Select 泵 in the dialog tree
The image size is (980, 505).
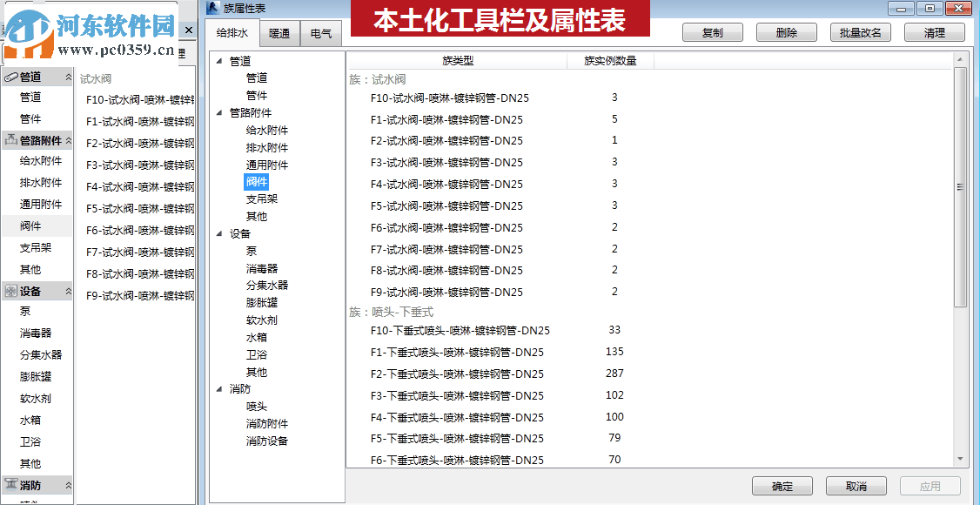pos(252,251)
